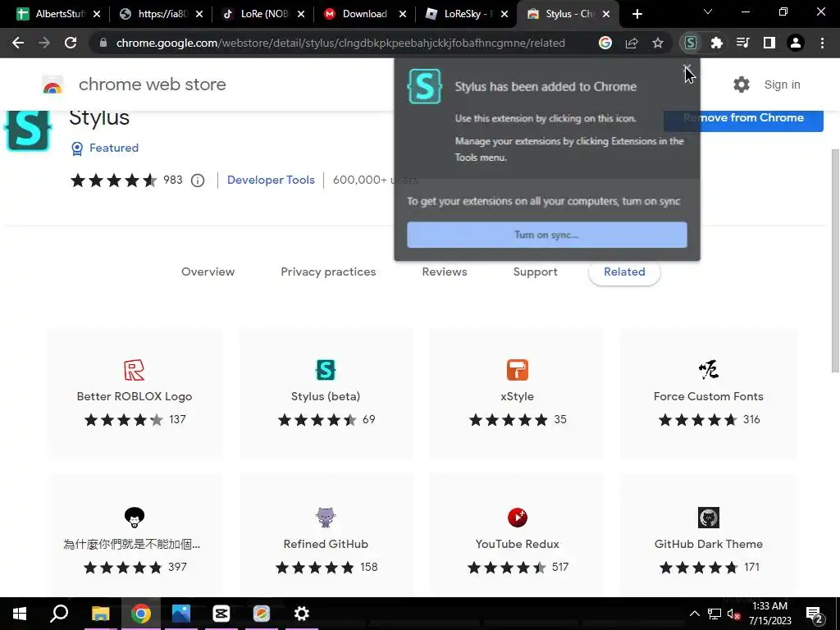Open File Explorer from taskbar
The width and height of the screenshot is (840, 630).
(x=100, y=614)
